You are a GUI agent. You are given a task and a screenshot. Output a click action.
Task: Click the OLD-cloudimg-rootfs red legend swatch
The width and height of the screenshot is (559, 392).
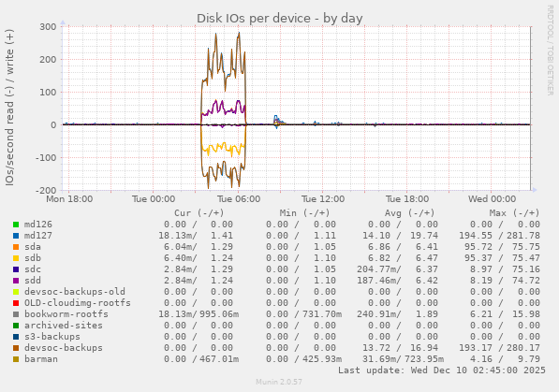point(16,303)
